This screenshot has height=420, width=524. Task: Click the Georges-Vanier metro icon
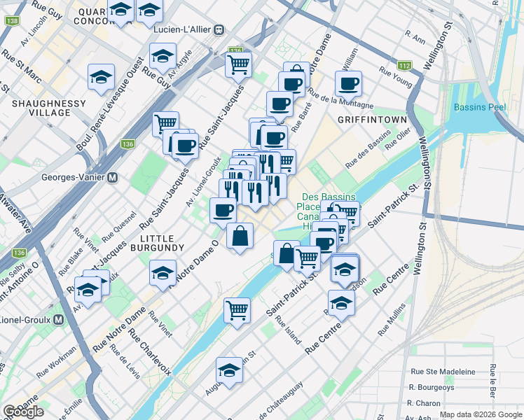click(x=113, y=178)
